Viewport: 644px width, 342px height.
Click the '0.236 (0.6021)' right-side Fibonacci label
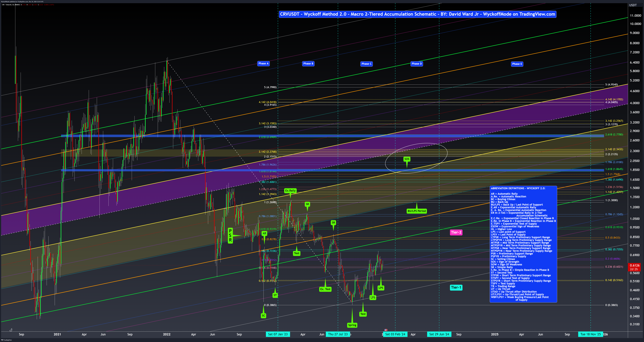[x=614, y=267]
